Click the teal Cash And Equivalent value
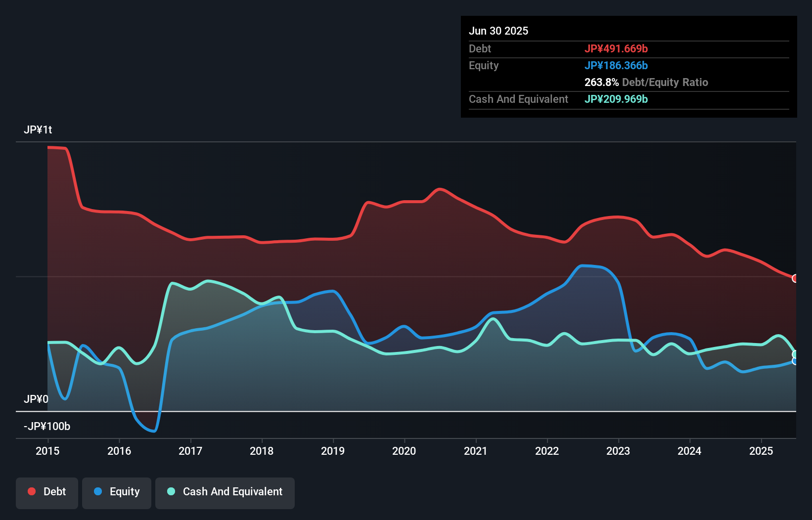This screenshot has width=812, height=520. 617,99
